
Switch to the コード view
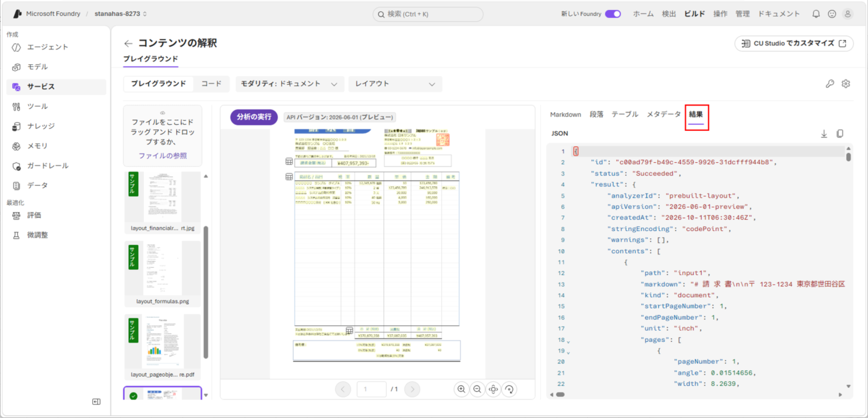(212, 84)
